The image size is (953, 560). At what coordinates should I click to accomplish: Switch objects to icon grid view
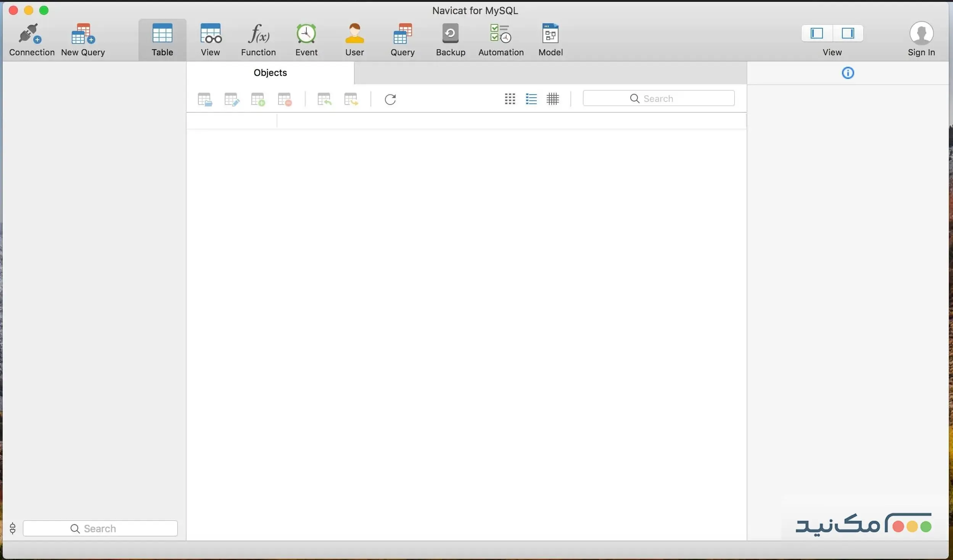click(510, 99)
